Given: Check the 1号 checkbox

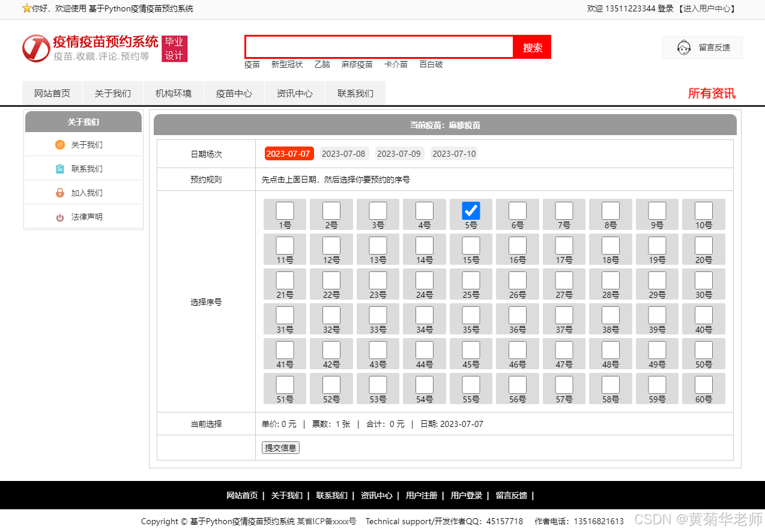Looking at the screenshot, I should [x=285, y=211].
